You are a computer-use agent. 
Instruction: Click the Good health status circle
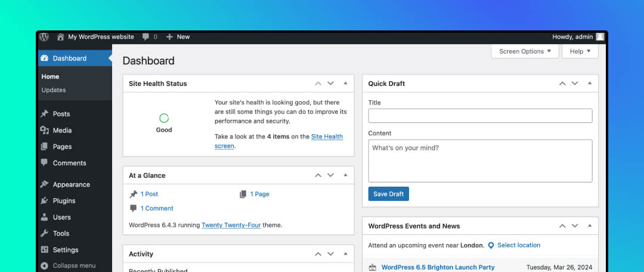click(x=164, y=118)
